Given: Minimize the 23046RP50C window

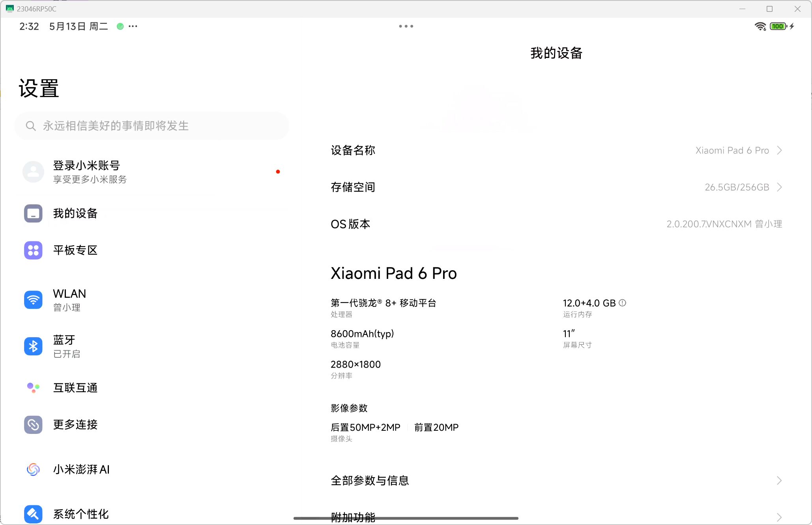Looking at the screenshot, I should (742, 9).
